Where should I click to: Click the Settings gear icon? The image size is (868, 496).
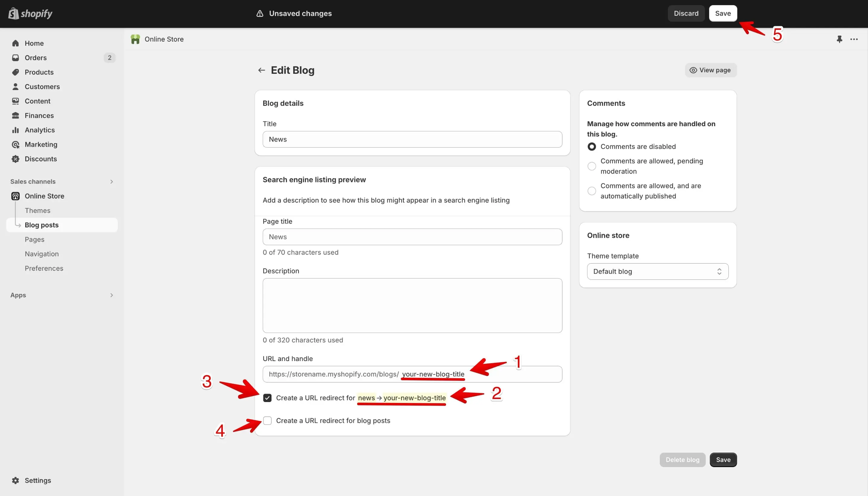tap(15, 480)
